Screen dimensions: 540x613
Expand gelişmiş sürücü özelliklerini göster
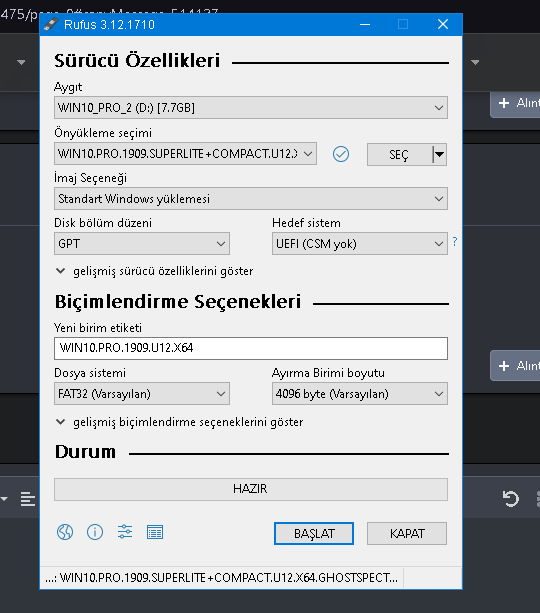coord(155,271)
